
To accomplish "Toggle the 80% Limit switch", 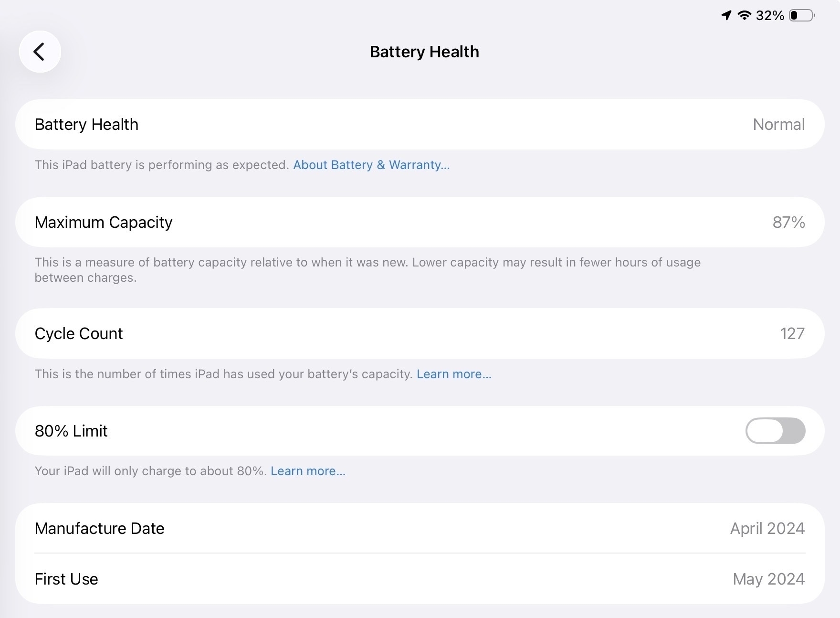I will 775,431.
